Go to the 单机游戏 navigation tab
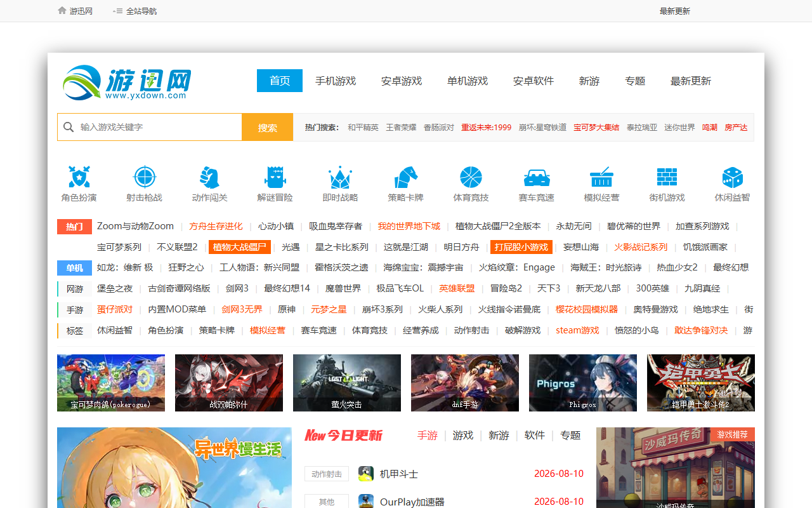The image size is (812, 508). 468,81
